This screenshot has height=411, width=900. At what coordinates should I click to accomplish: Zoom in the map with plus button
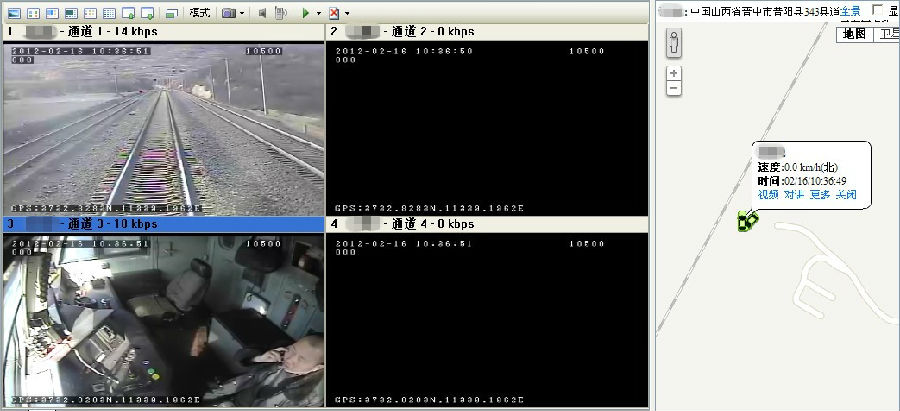(x=673, y=73)
